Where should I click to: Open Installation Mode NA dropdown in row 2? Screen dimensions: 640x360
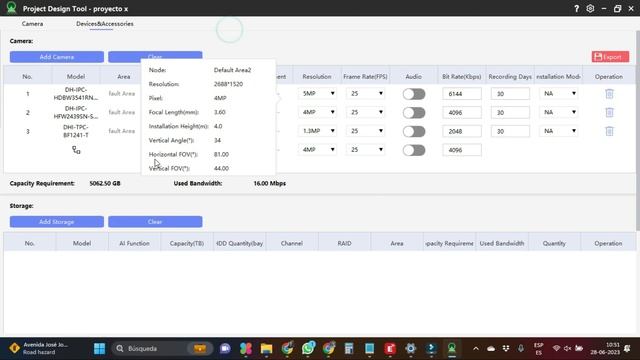point(558,112)
